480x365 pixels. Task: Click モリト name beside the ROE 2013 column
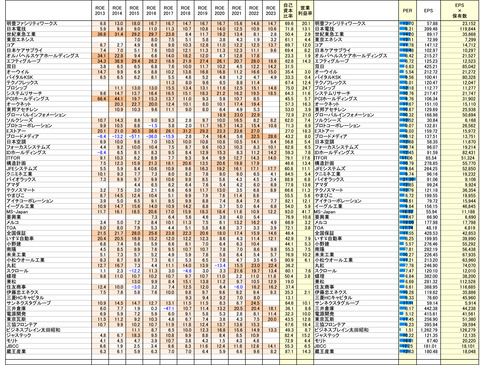coord(12,341)
